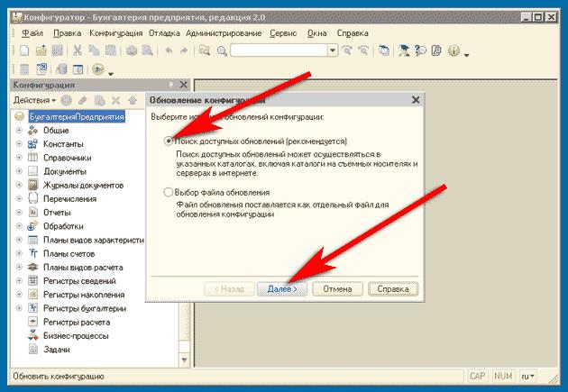Image resolution: width=568 pixels, height=392 pixels.
Task: Select 'Поиск доступных обновлений' radio button
Action: (167, 142)
